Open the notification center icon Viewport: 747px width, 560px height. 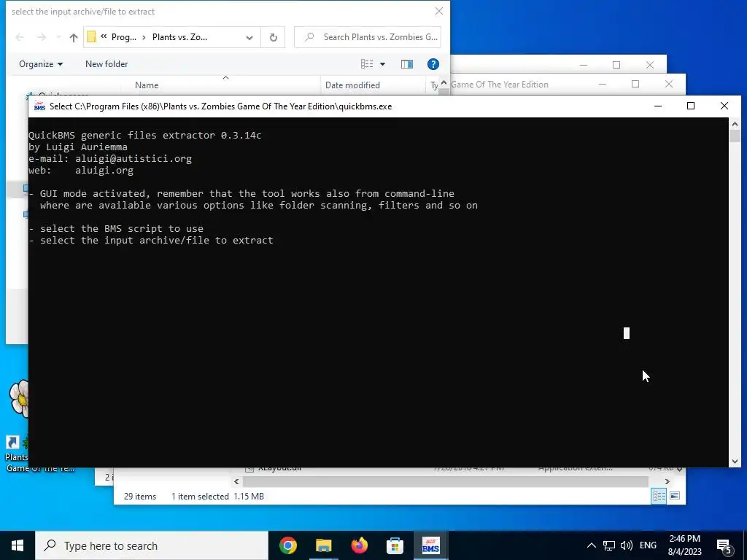click(724, 546)
